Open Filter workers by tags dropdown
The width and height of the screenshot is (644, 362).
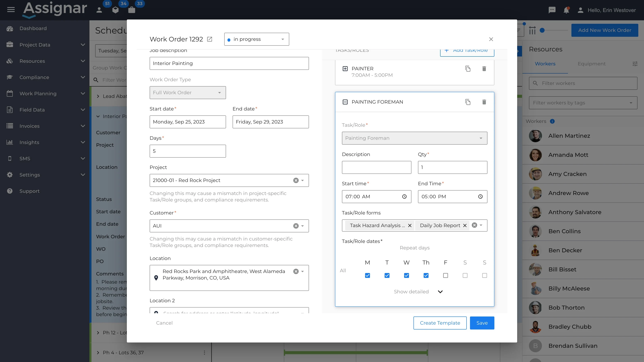coord(583,103)
